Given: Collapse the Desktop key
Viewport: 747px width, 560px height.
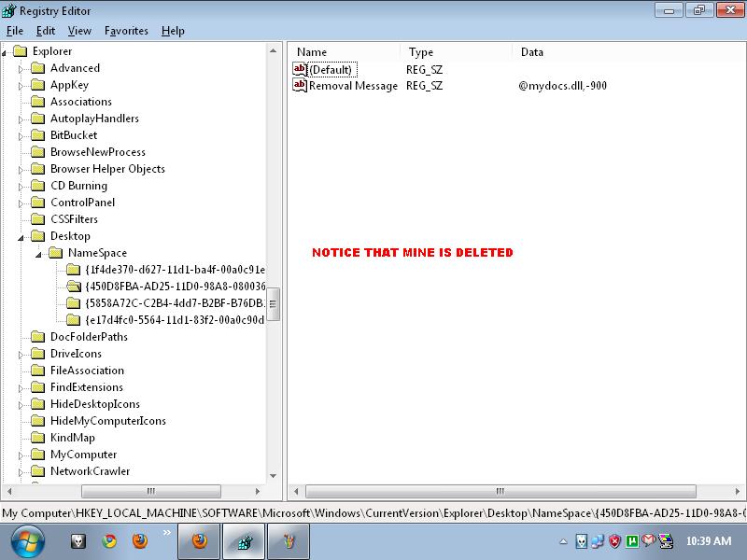Looking at the screenshot, I should click(x=21, y=237).
